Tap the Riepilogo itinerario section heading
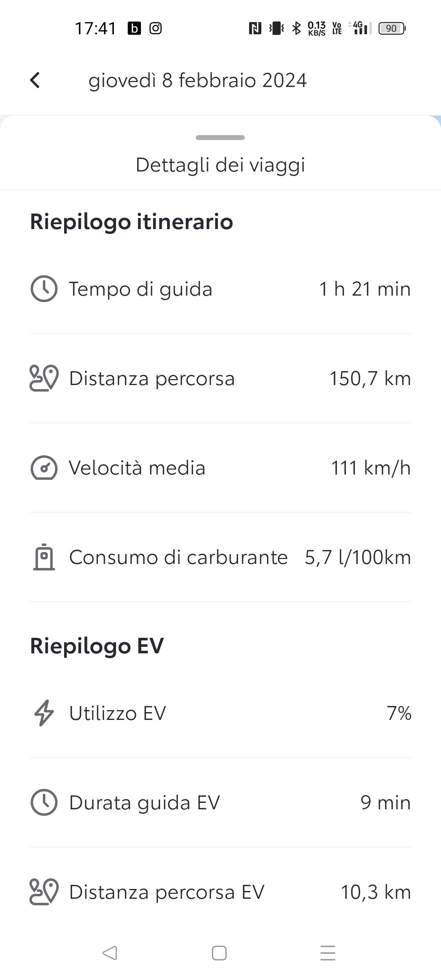The image size is (441, 980). [x=131, y=222]
